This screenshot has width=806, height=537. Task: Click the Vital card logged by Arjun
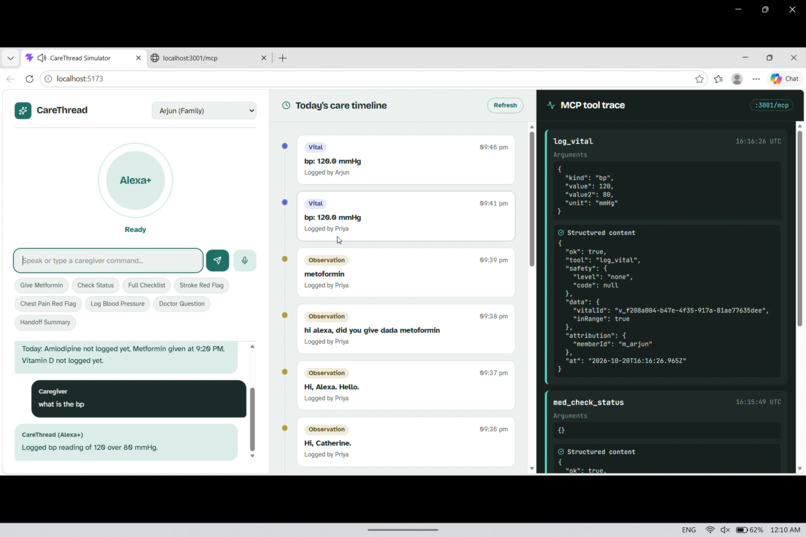pyautogui.click(x=406, y=159)
